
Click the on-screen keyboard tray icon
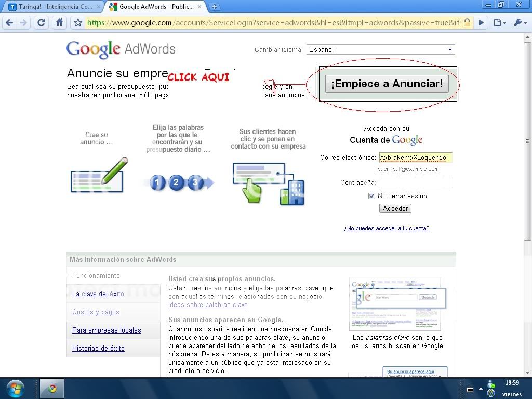point(470,390)
